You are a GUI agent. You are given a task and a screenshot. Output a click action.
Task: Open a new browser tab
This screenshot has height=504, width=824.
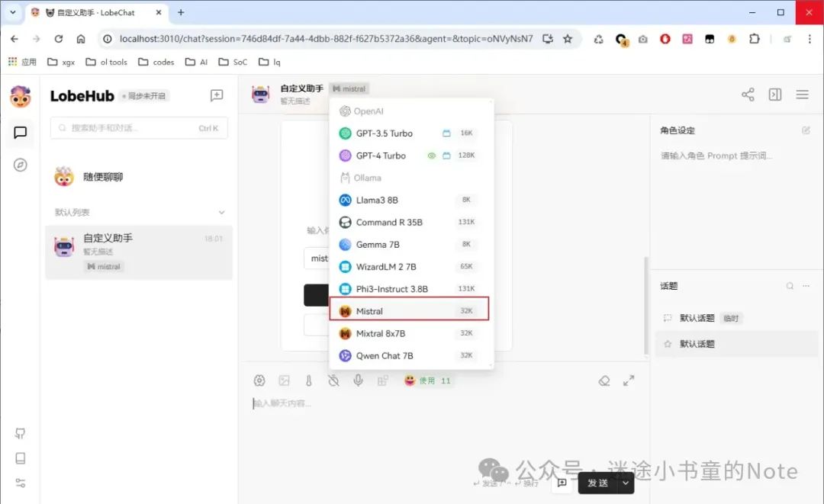tap(181, 12)
